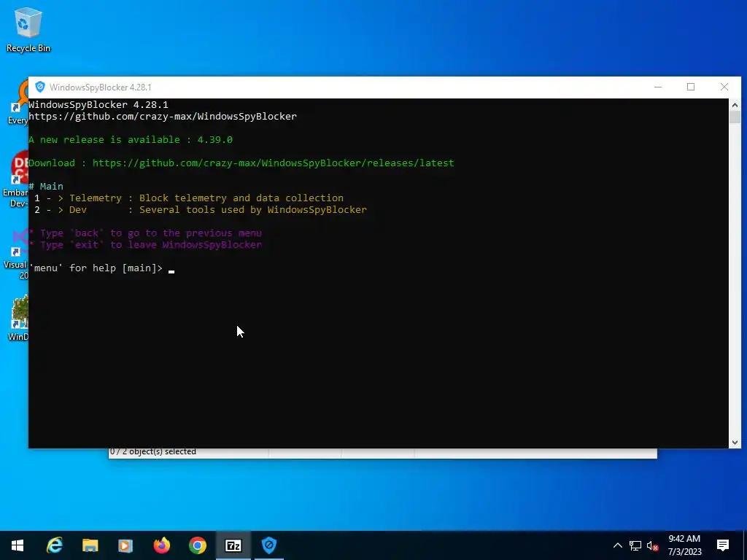The image size is (747, 560).
Task: Close the WindowsSpyBlocker window
Action: pos(724,87)
